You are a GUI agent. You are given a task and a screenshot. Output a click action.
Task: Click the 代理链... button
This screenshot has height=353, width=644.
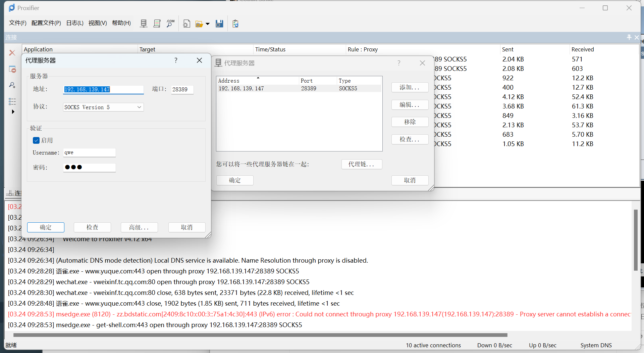click(x=362, y=164)
